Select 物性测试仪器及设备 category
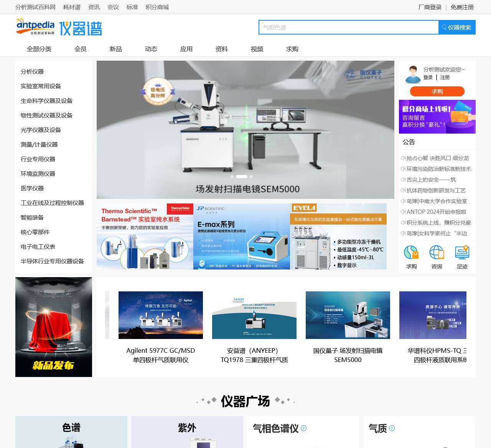491x448 pixels. pyautogui.click(x=46, y=116)
